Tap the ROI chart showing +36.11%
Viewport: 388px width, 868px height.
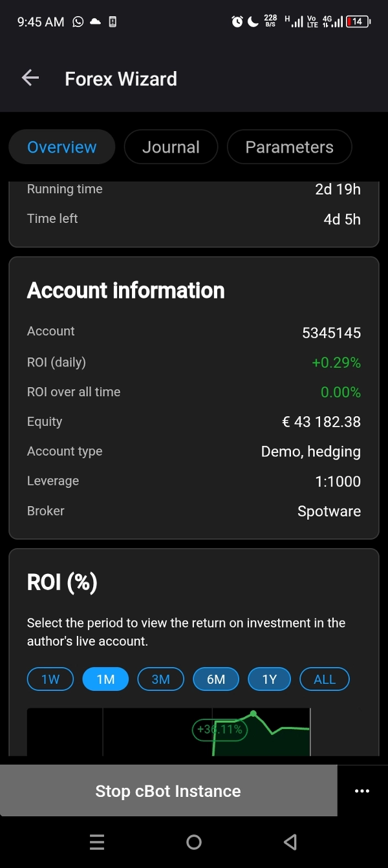coord(220,729)
